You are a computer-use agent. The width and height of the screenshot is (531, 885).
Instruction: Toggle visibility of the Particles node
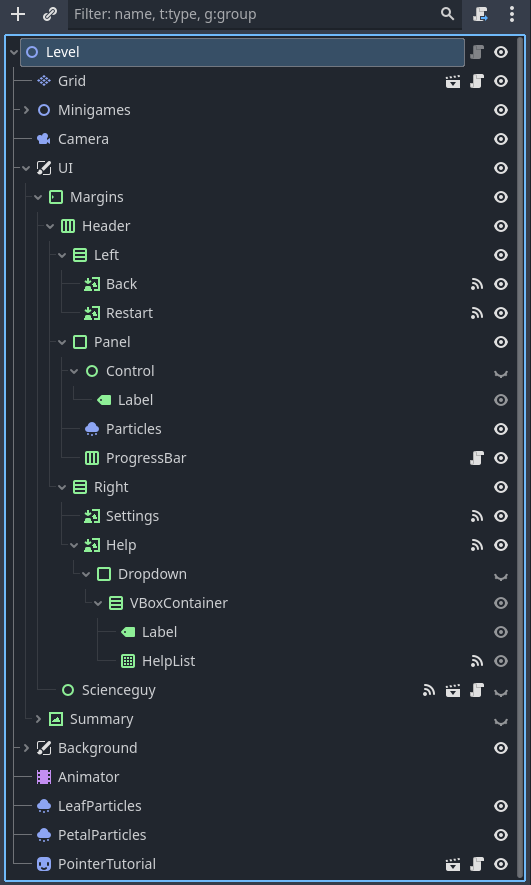click(x=501, y=430)
